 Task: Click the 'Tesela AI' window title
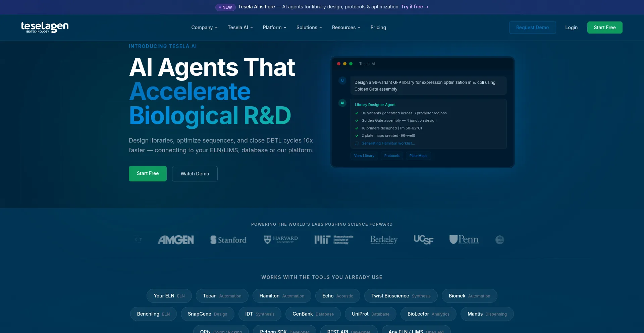pyautogui.click(x=367, y=64)
